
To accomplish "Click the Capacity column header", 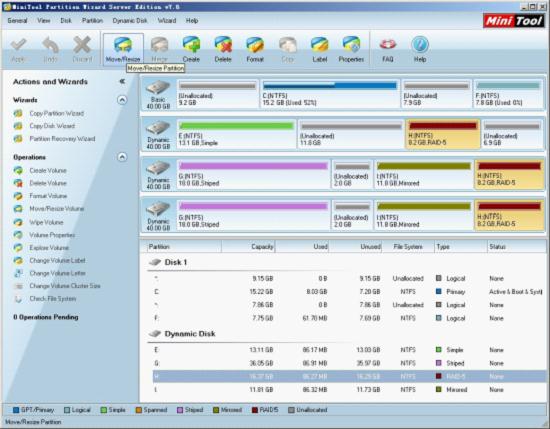I will (x=248, y=247).
